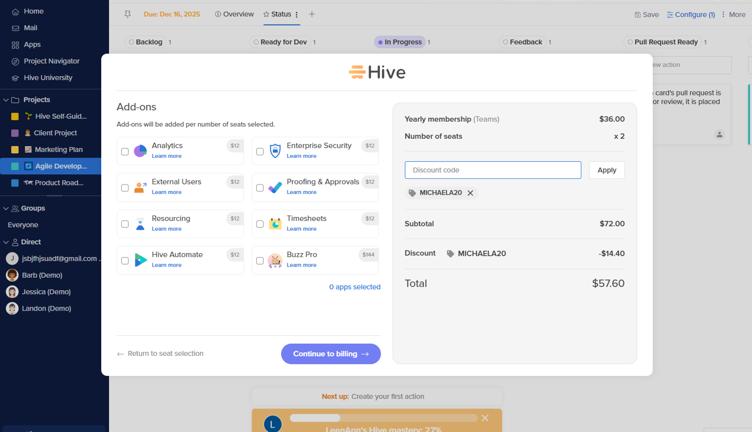Screen dimensions: 752x432
Task: Collapse the Projects section chevron
Action: click(x=6, y=100)
